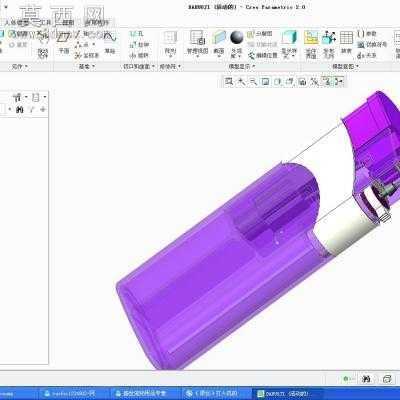Screen dimensions: 400x400
Task: Open Parameters tool
Action: (x=367, y=34)
